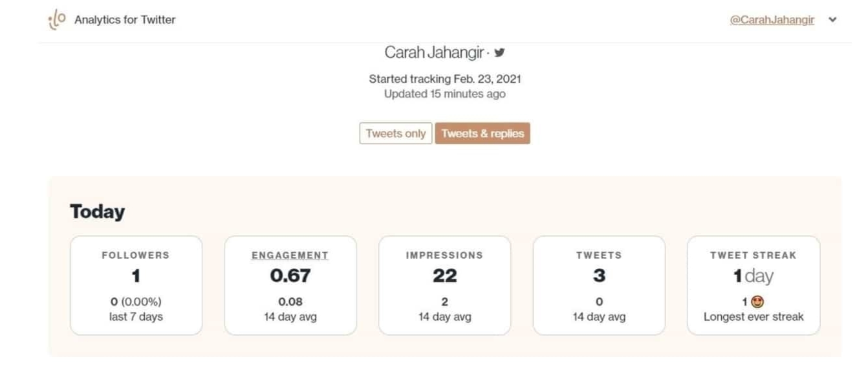The image size is (868, 383).
Task: Click the Today section heading
Action: 97,212
